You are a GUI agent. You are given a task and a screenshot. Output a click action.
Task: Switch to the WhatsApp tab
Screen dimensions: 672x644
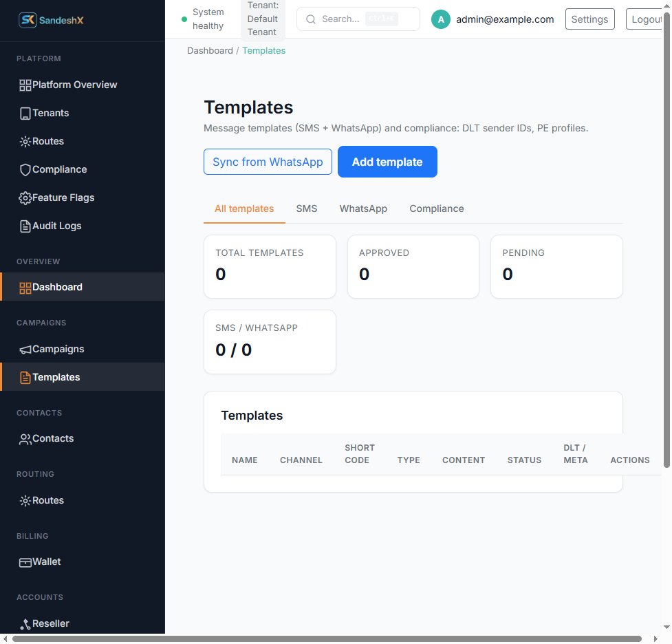coord(363,208)
